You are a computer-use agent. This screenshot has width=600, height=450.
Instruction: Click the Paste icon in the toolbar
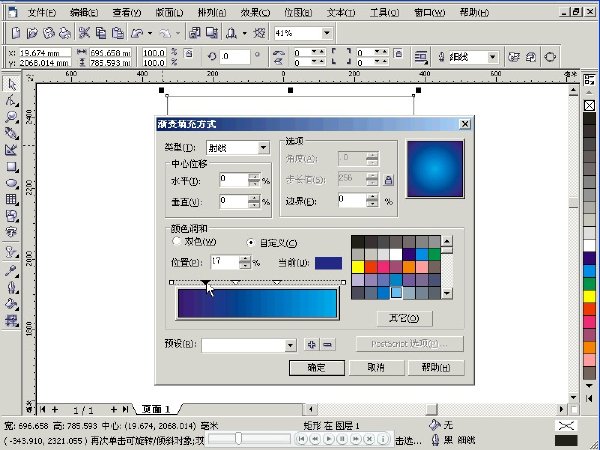(x=117, y=33)
